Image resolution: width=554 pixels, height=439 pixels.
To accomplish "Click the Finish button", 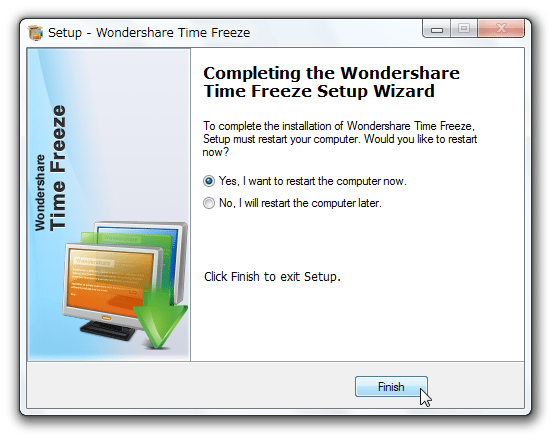I will [391, 387].
